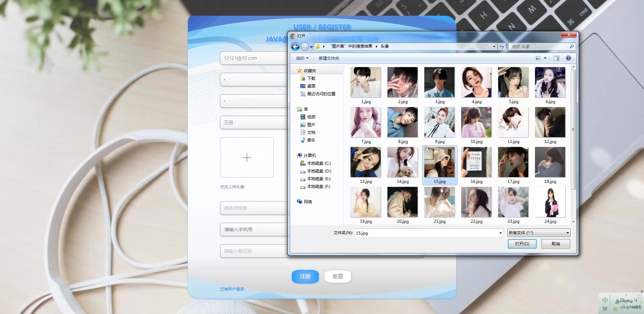Click the refresh button beside address bar
Viewport: 644px width, 314px height.
[502, 47]
